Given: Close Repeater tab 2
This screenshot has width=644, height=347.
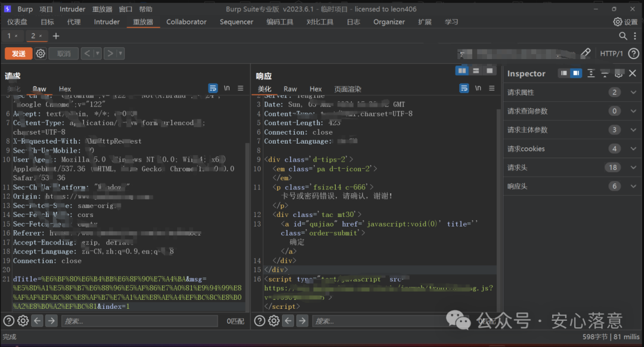Looking at the screenshot, I should tap(41, 36).
